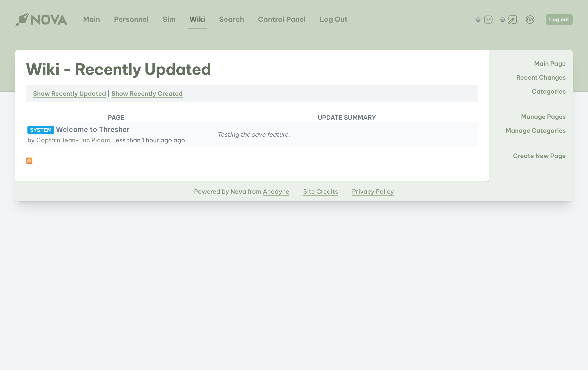Click Show Recently Created link
588x370 pixels.
tap(147, 93)
